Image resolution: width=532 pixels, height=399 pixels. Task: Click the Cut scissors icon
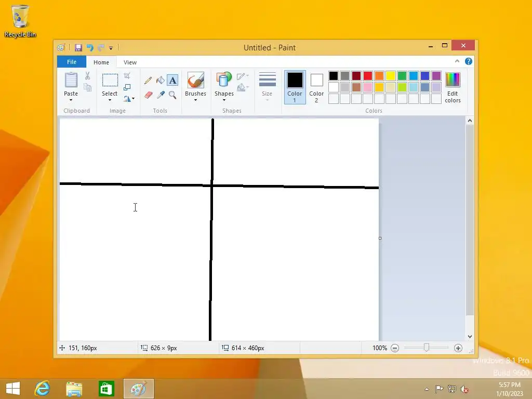pyautogui.click(x=87, y=76)
